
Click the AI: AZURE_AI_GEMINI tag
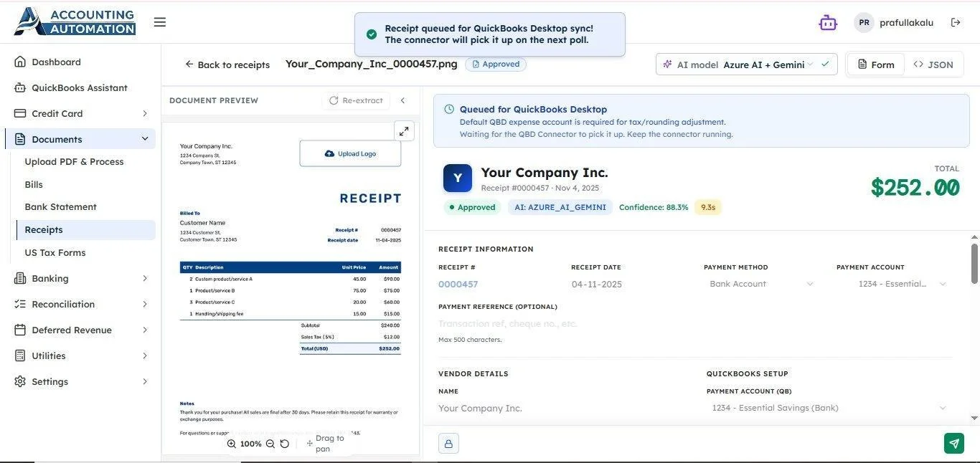point(560,207)
